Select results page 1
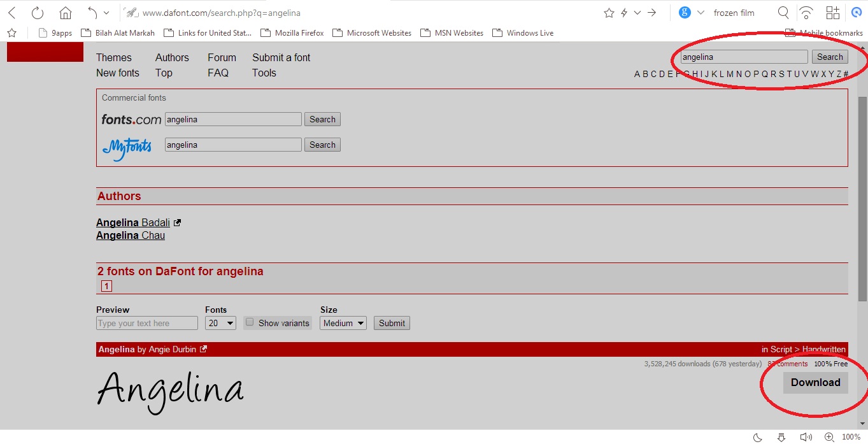 coord(106,286)
